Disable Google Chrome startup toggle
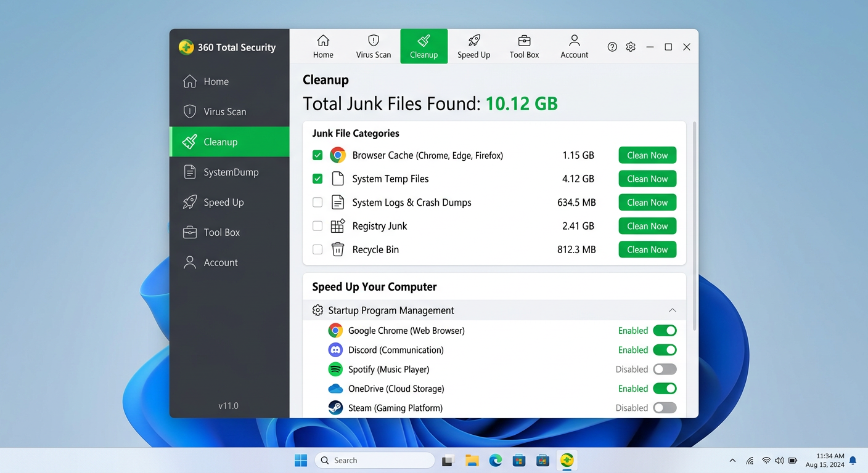 pyautogui.click(x=665, y=331)
